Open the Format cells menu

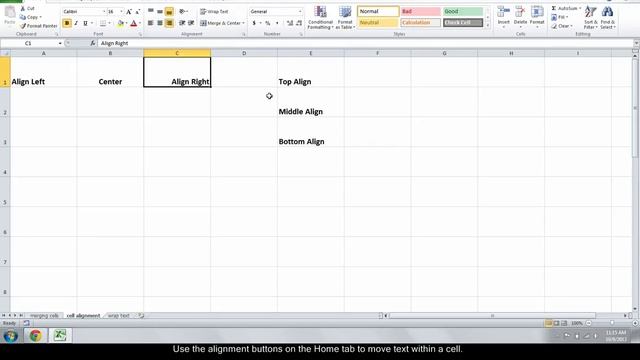[x=537, y=17]
